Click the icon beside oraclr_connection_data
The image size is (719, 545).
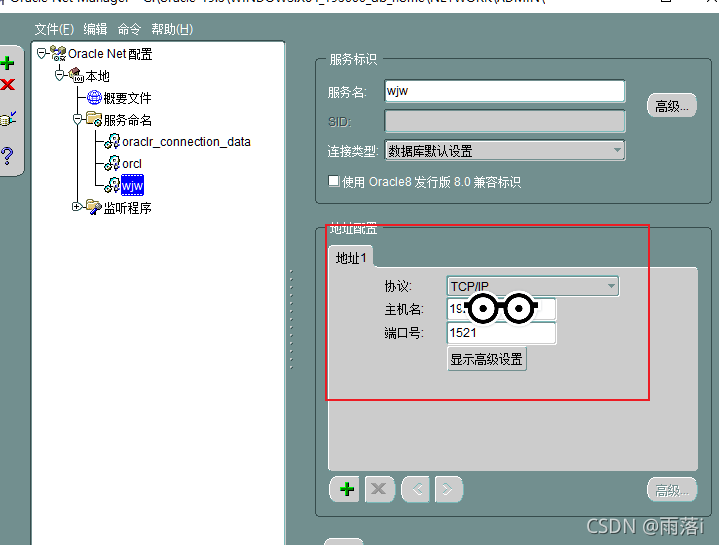(x=112, y=141)
